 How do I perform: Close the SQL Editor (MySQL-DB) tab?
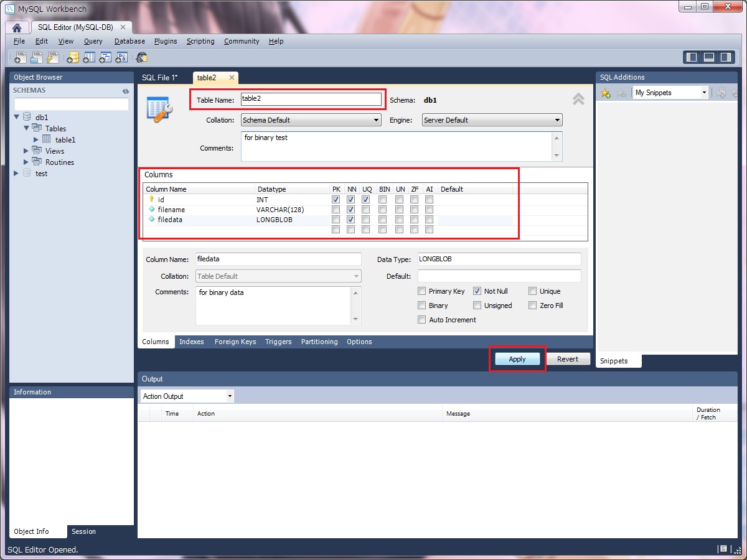tap(123, 27)
